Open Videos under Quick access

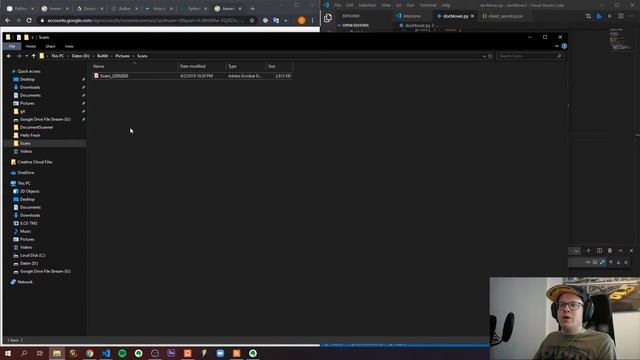pyautogui.click(x=26, y=151)
